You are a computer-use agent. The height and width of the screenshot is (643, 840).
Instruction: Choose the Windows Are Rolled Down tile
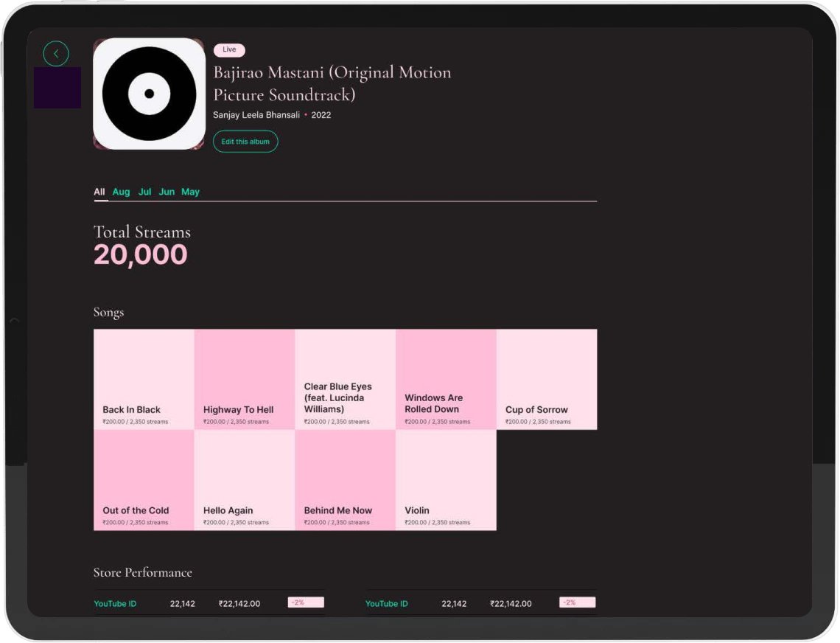pyautogui.click(x=447, y=379)
